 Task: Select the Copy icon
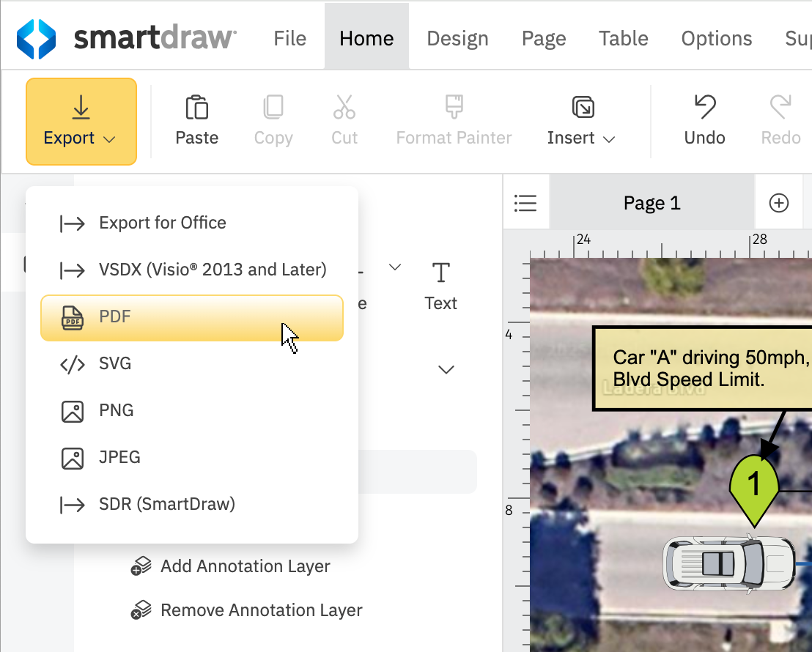pos(273,107)
